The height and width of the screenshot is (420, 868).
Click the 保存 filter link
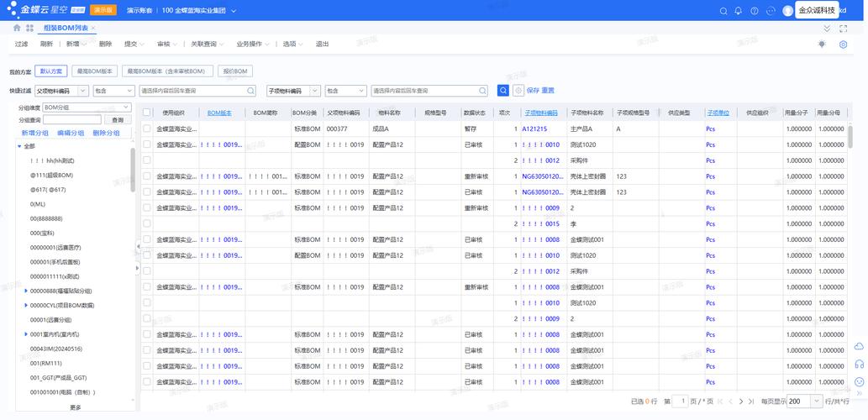coord(533,91)
